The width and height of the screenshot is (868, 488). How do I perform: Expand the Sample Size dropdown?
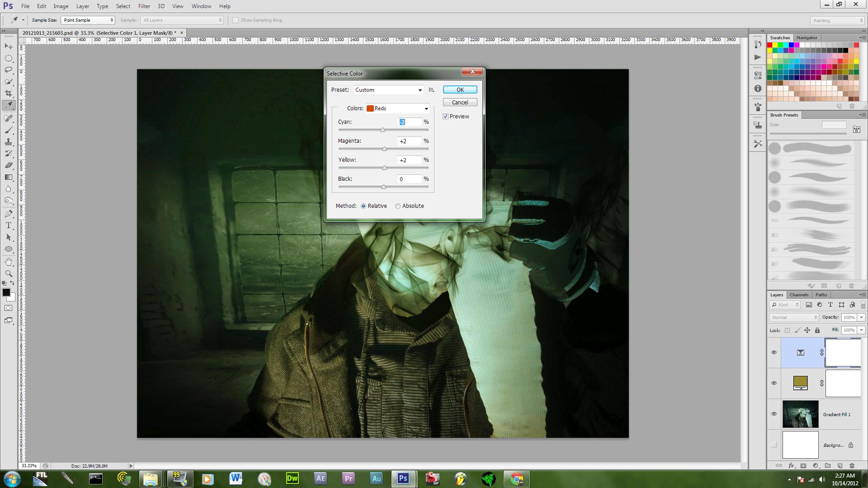tap(88, 20)
